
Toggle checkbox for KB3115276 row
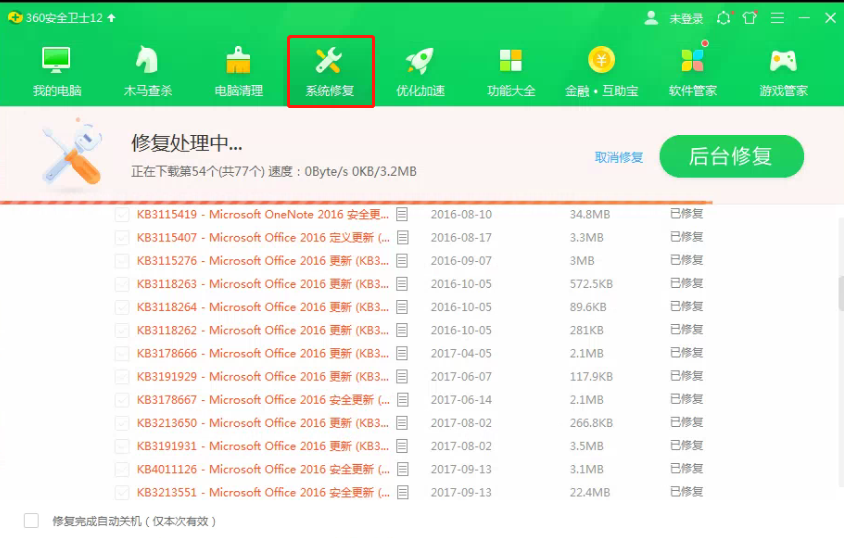[x=122, y=261]
